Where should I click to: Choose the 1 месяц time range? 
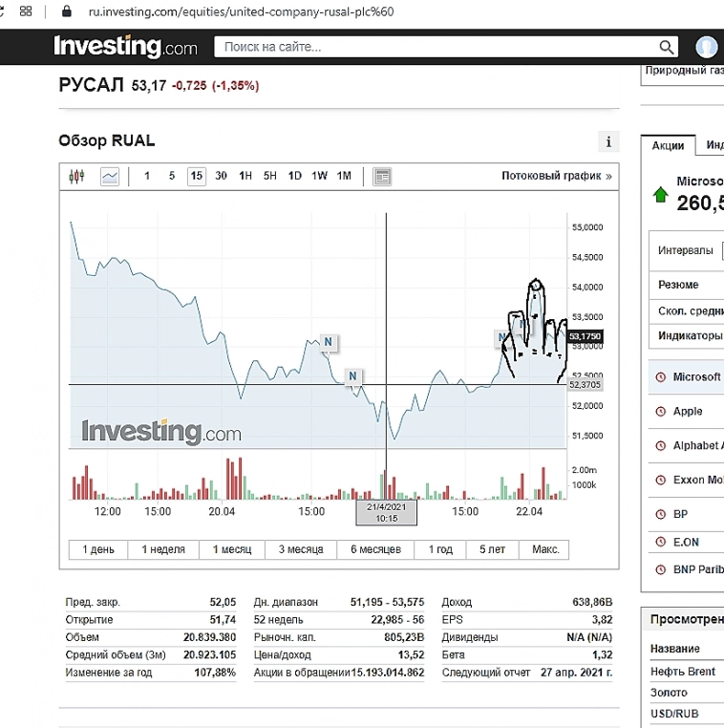coord(232,549)
